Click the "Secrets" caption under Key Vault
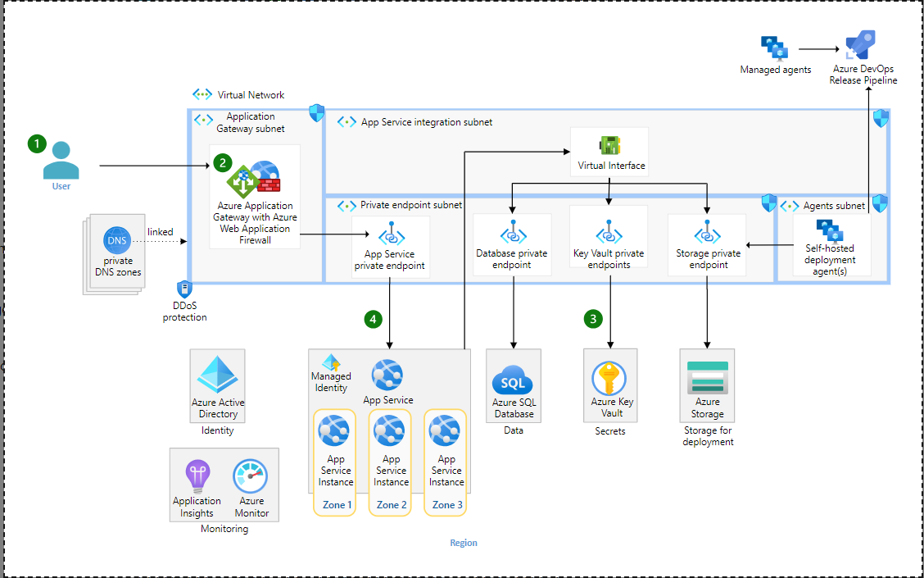Image resolution: width=924 pixels, height=578 pixels. click(x=610, y=431)
